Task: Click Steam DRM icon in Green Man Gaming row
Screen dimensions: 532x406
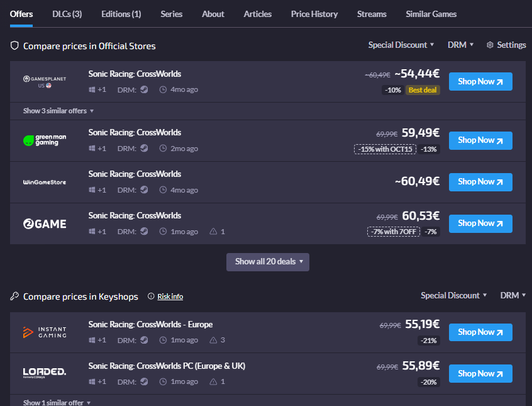Action: coord(144,148)
